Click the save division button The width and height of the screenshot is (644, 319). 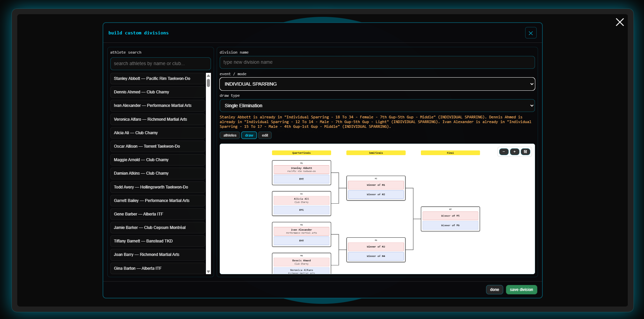521,290
